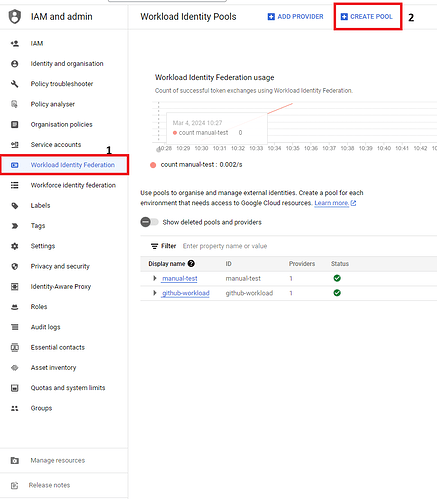
Task: Click the Quotas and system limits icon
Action: [15, 388]
